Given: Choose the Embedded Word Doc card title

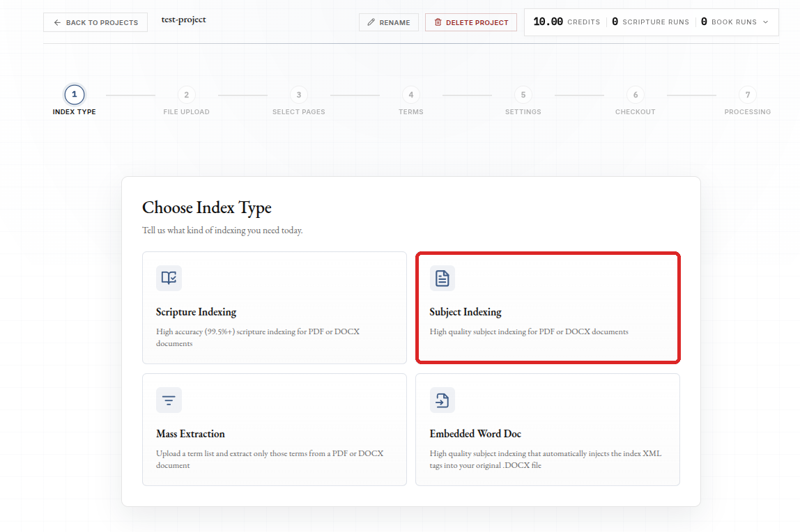Looking at the screenshot, I should pos(475,434).
